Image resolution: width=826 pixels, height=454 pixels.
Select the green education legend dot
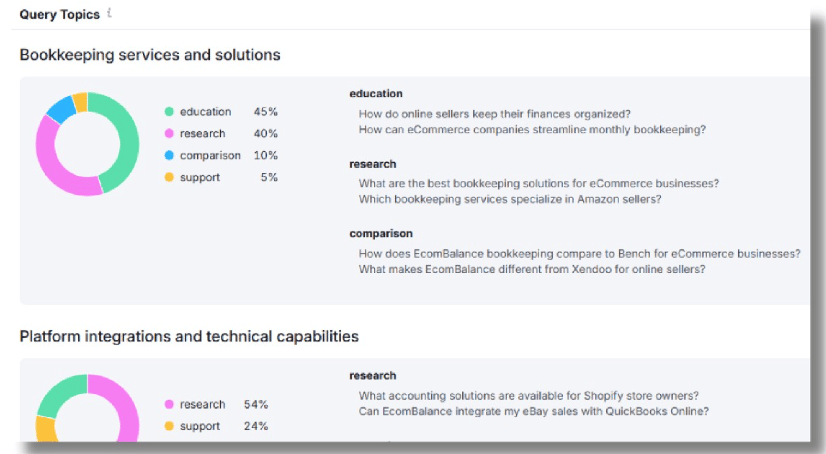click(x=169, y=112)
